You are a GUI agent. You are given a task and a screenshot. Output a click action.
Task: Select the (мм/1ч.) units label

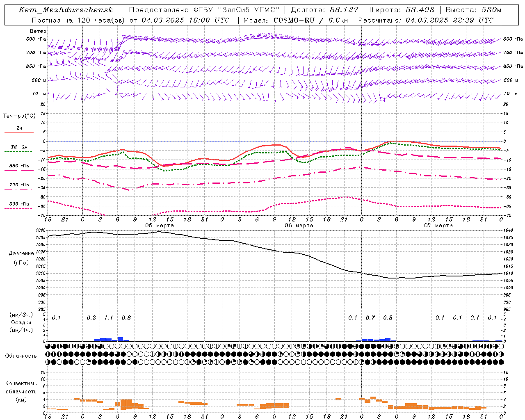coord(21,330)
